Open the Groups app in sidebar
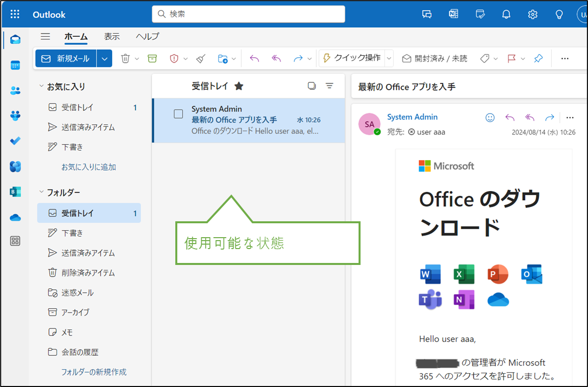Viewport: 588px width, 387px height. [x=15, y=116]
